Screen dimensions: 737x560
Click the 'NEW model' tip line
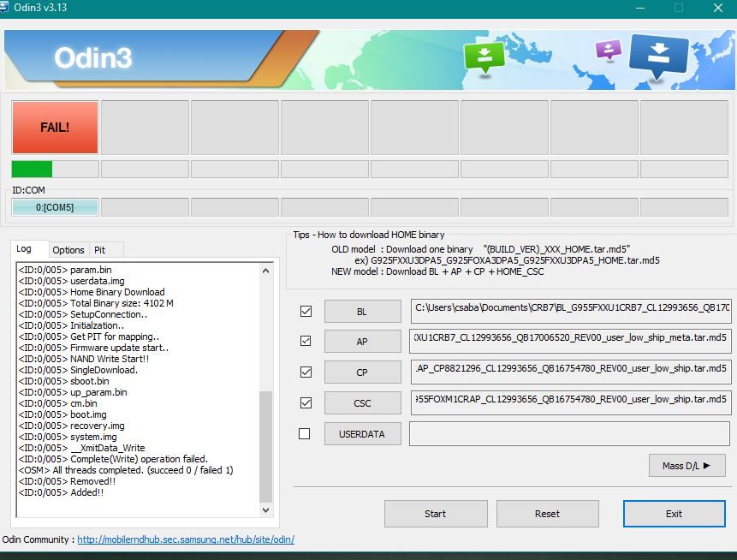pyautogui.click(x=437, y=271)
